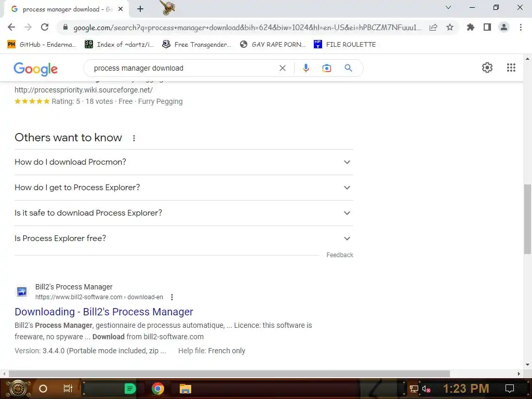532x399 pixels.
Task: Search by image with camera icon
Action: pos(326,68)
